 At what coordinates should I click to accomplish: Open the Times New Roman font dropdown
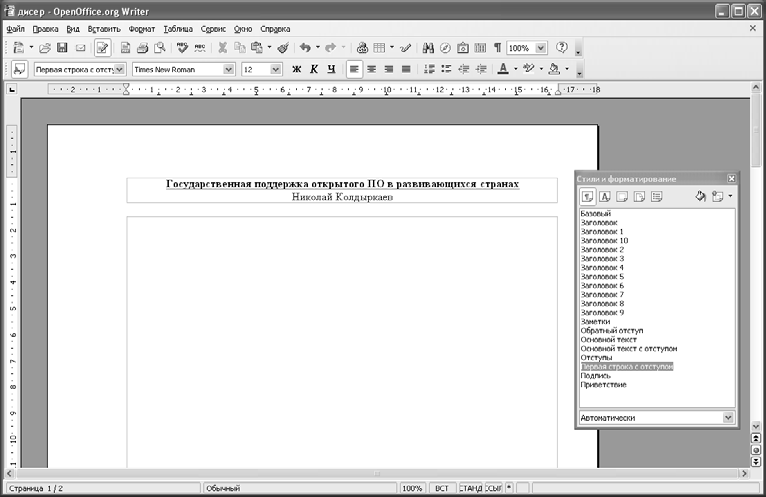[x=229, y=69]
